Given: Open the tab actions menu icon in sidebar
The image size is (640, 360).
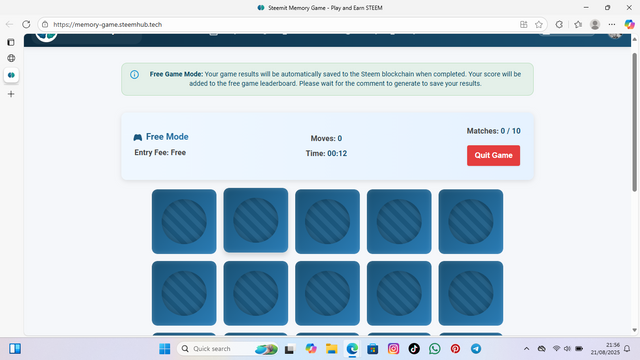Looking at the screenshot, I should [11, 42].
